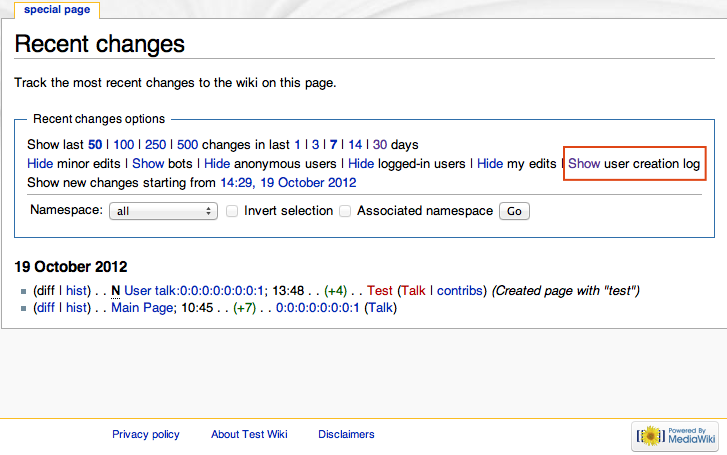Open the Namespace dropdown set to all
This screenshot has width=727, height=455.
(165, 211)
